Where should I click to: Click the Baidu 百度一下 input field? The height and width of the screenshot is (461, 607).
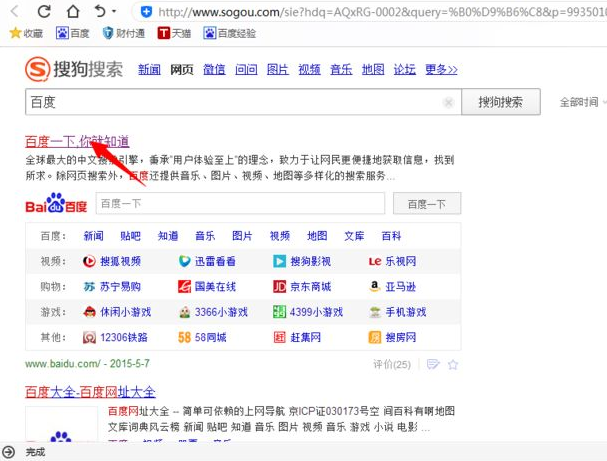click(x=240, y=204)
